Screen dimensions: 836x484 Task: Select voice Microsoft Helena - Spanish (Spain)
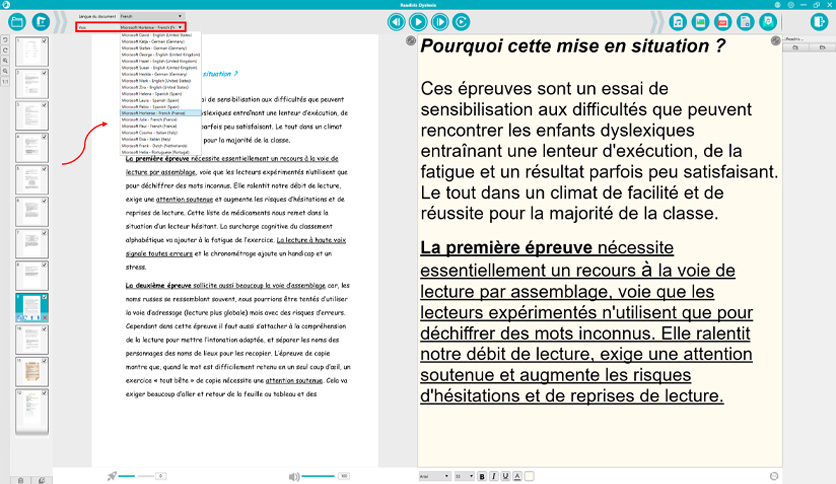(x=160, y=93)
